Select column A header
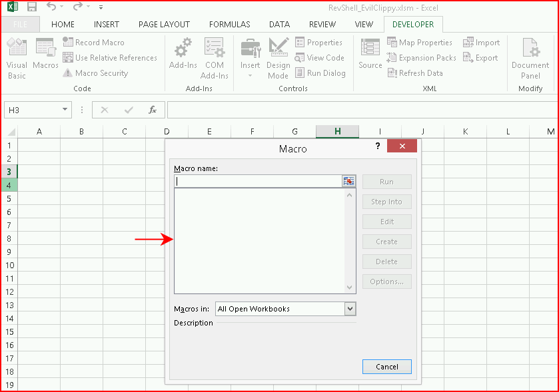This screenshot has height=392, width=559. (x=39, y=132)
